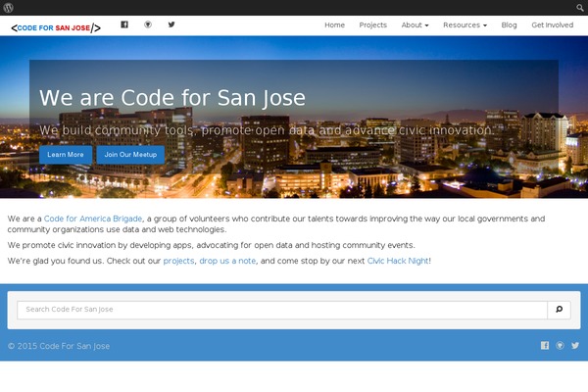Expand the About dropdown menu
This screenshot has width=588, height=392.
415,25
